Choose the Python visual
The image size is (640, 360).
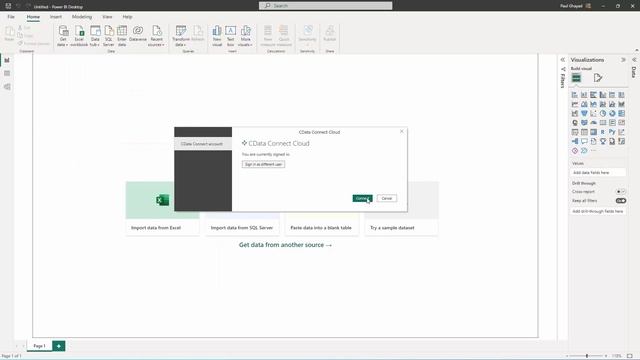tap(612, 132)
